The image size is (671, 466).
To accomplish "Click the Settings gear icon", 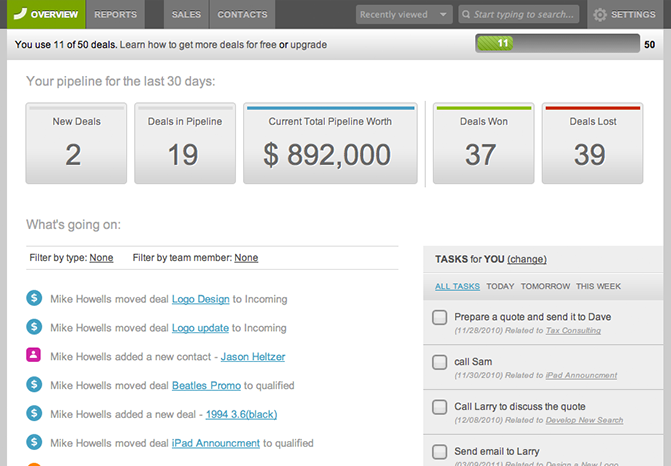I will click(x=600, y=15).
